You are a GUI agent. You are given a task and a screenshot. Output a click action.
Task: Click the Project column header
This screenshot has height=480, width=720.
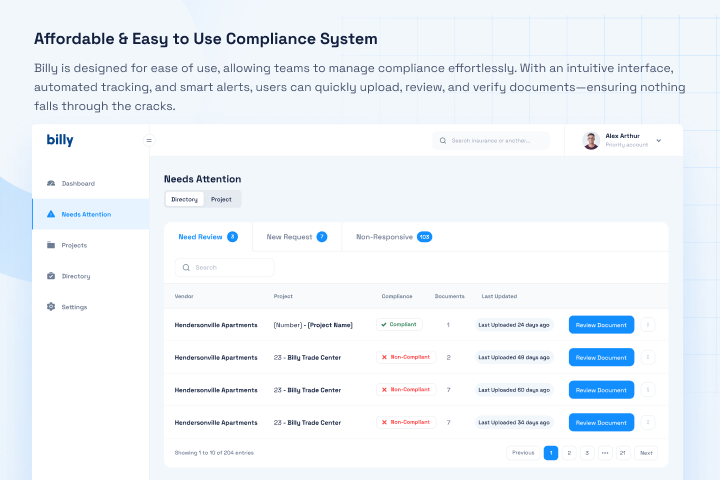[x=283, y=296]
